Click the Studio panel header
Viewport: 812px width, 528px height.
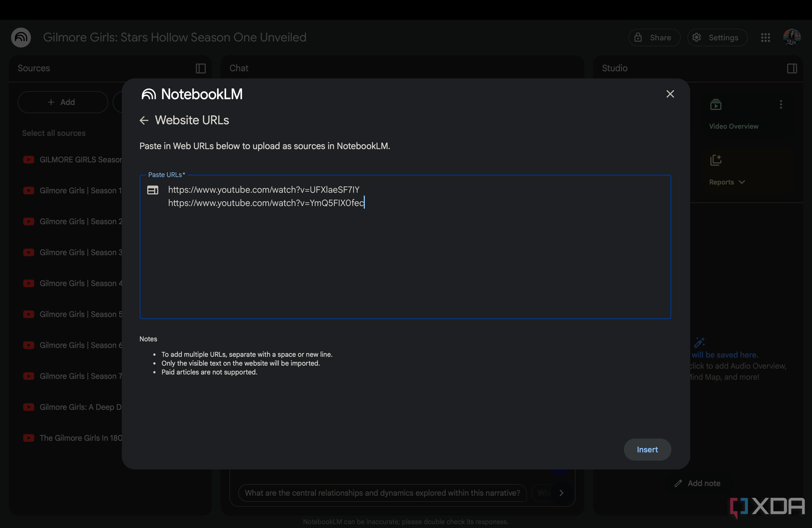615,68
